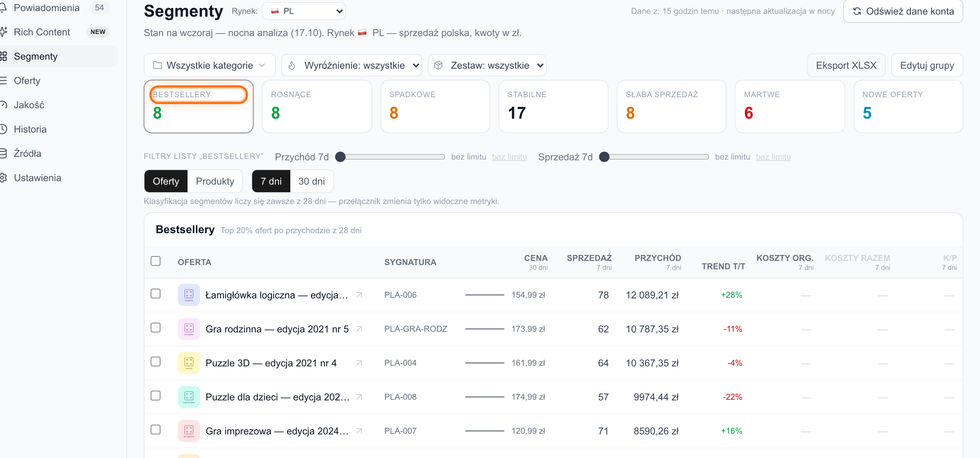Check the Gra rodzinna row checkbox

(156, 328)
